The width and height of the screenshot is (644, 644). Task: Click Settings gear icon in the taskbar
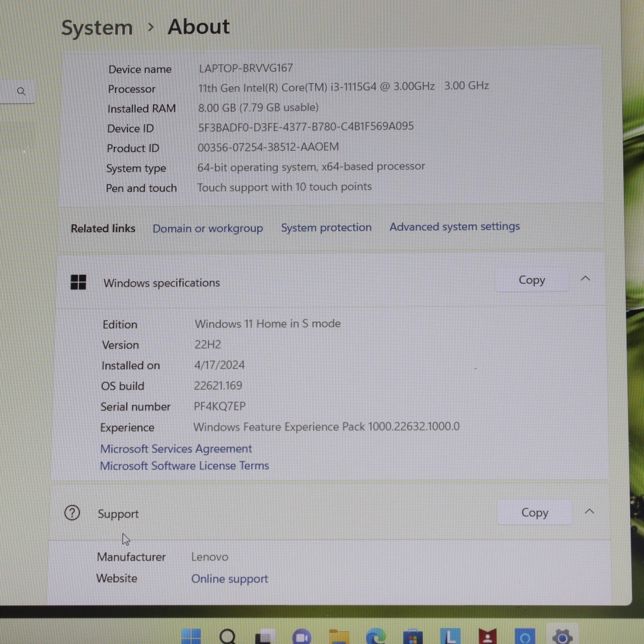[562, 636]
